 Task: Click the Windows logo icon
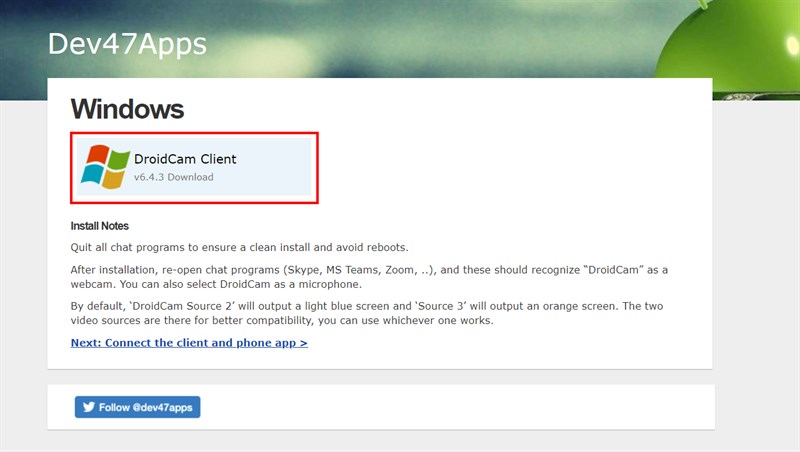105,166
